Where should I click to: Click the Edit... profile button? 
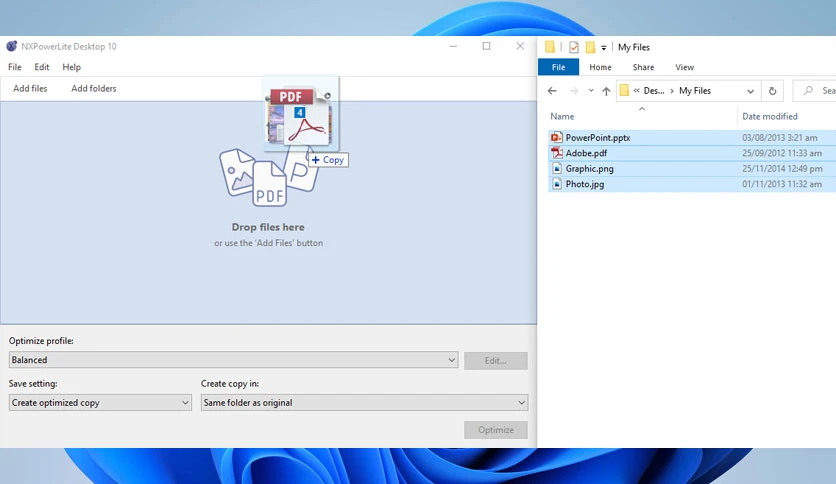[496, 361]
